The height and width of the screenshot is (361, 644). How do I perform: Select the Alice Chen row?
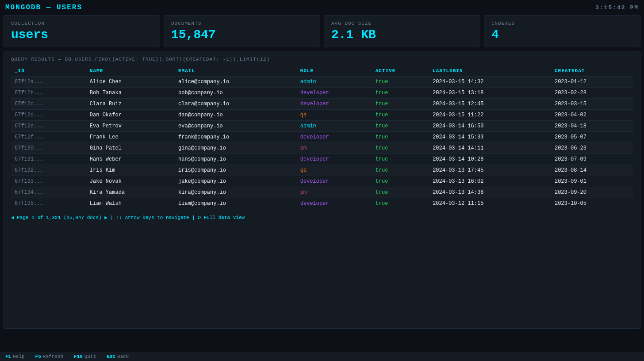pyautogui.click(x=105, y=82)
